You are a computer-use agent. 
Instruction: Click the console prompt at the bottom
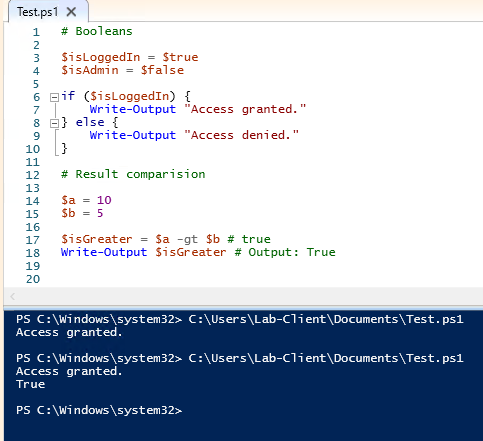point(99,410)
